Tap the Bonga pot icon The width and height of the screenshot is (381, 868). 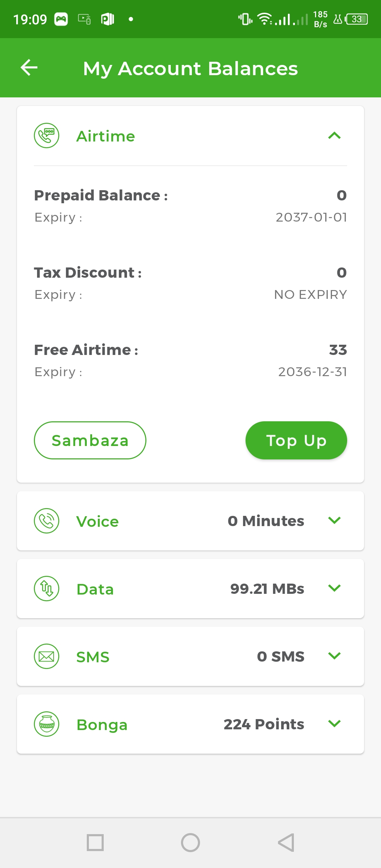point(47,724)
